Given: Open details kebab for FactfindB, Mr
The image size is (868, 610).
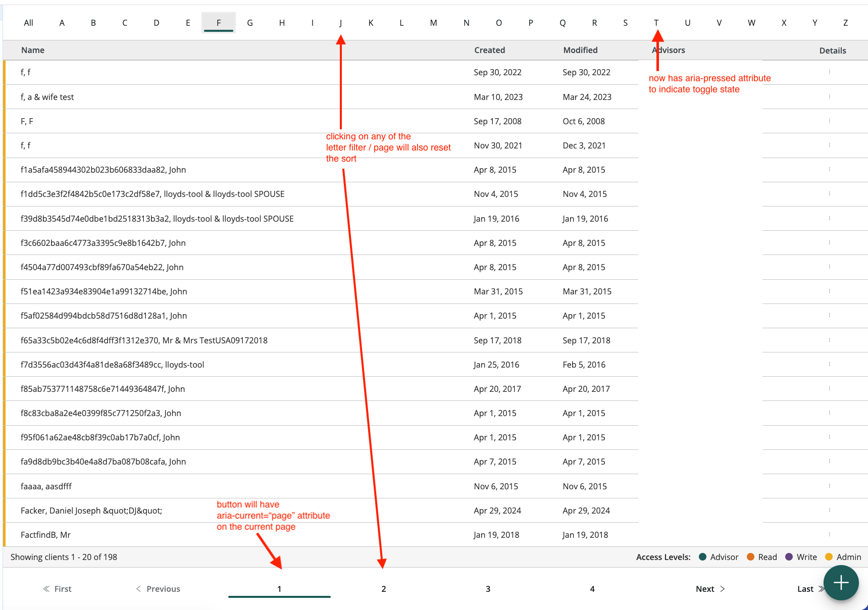Looking at the screenshot, I should tap(829, 534).
